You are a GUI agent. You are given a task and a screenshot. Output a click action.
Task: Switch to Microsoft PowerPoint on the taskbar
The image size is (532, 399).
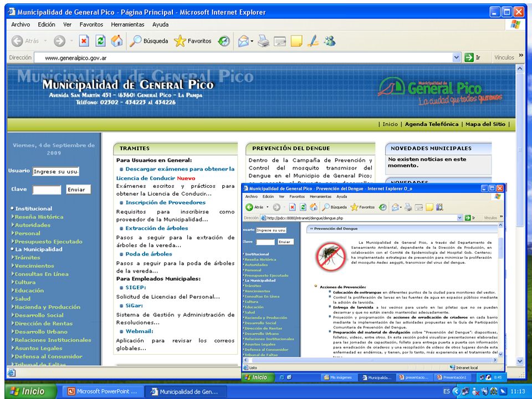(103, 392)
